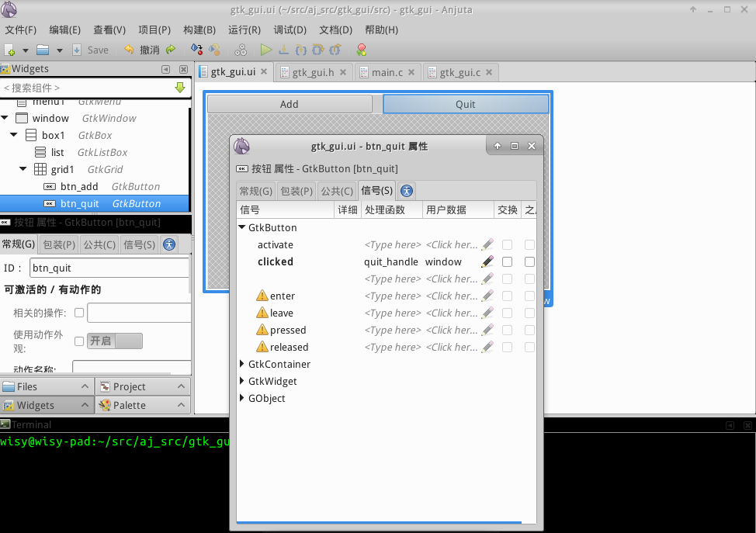Click the Step in debugger icon
Viewport: 756px width, 533px height.
301,50
